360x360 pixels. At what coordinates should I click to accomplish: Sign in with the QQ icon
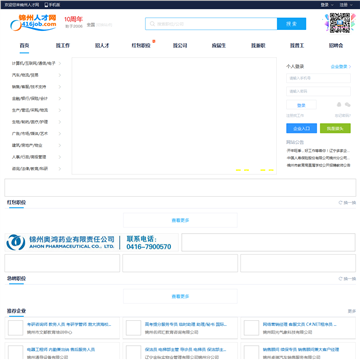pyautogui.click(x=339, y=105)
